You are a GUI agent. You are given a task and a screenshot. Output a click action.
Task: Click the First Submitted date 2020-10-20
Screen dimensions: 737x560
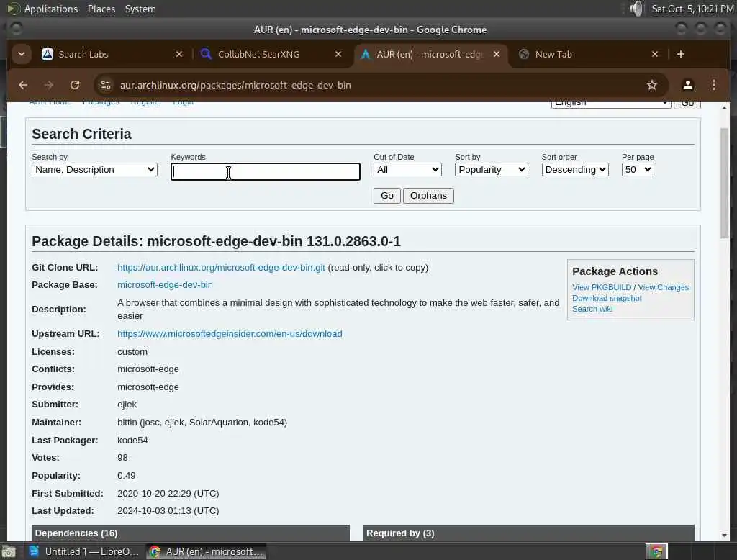[x=168, y=494]
